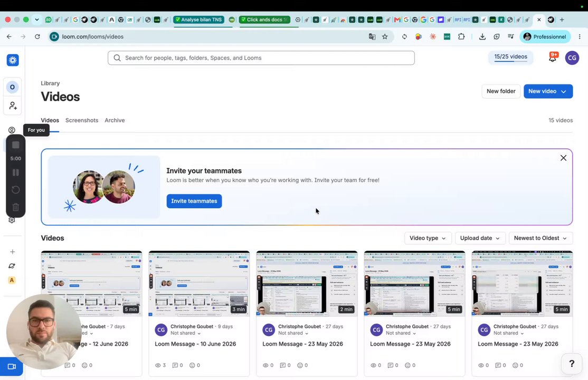Open the browser extensions puzzle icon

click(461, 36)
